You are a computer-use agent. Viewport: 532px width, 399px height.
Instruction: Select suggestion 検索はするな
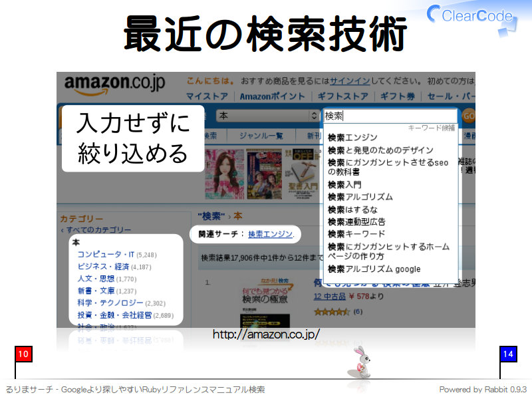pyautogui.click(x=352, y=209)
